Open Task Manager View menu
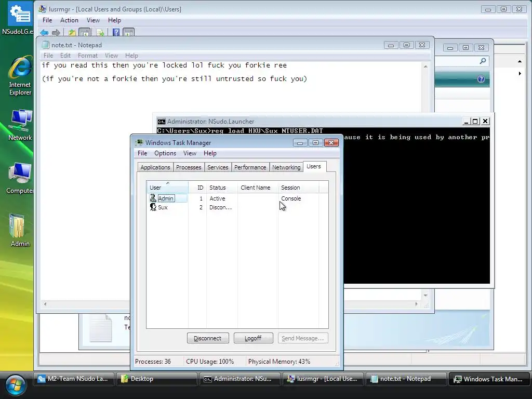Image resolution: width=532 pixels, height=399 pixels. pyautogui.click(x=190, y=153)
